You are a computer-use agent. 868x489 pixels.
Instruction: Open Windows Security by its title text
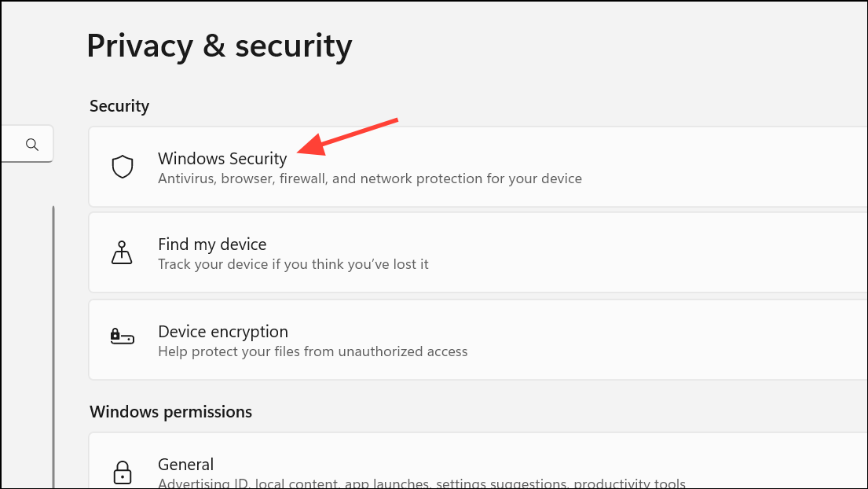point(222,158)
